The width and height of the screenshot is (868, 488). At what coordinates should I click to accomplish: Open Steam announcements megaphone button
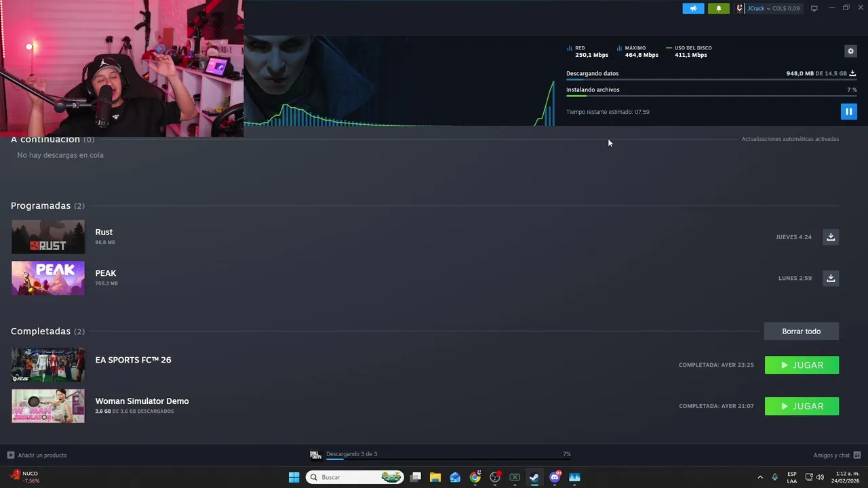(693, 8)
